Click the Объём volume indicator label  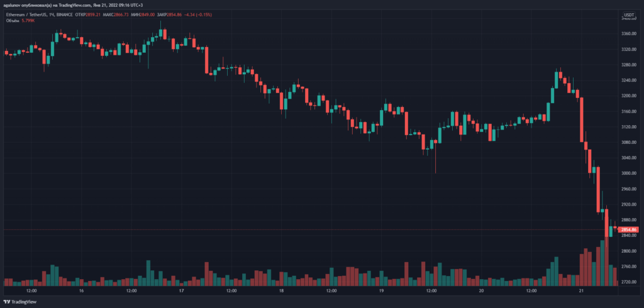[13, 19]
